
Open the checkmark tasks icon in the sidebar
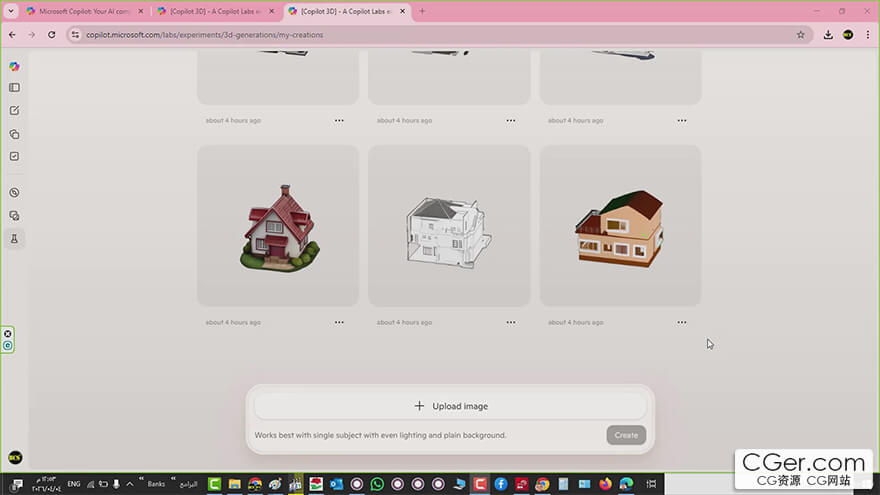click(15, 157)
